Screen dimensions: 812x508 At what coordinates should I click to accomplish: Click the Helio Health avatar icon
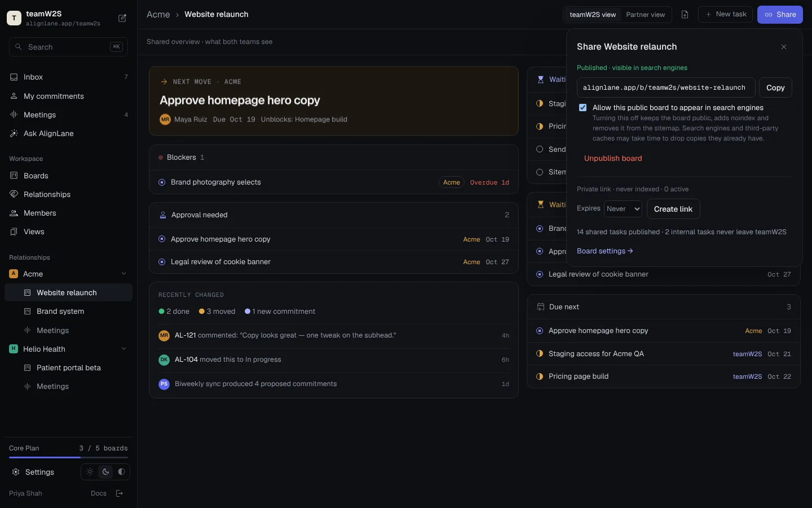pyautogui.click(x=14, y=349)
